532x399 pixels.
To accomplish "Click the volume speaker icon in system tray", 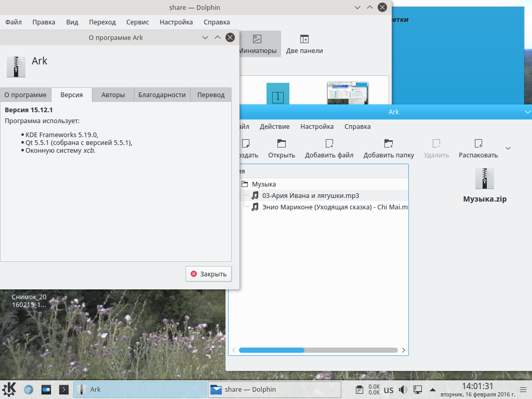I will click(403, 390).
